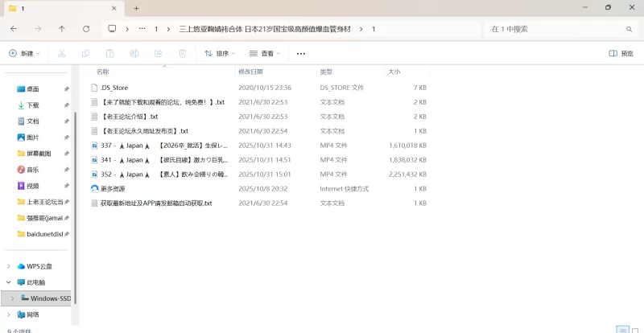
Task: Expand the 网络 tree node
Action: pyautogui.click(x=10, y=314)
